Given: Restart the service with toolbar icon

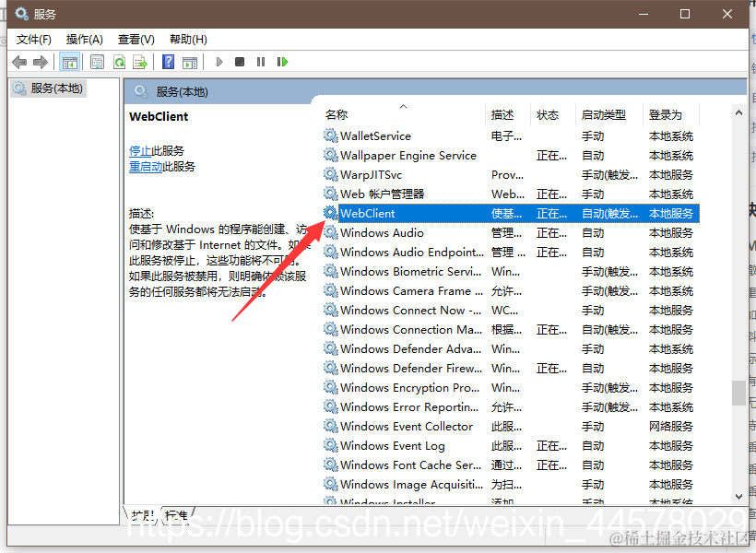Looking at the screenshot, I should pos(282,62).
